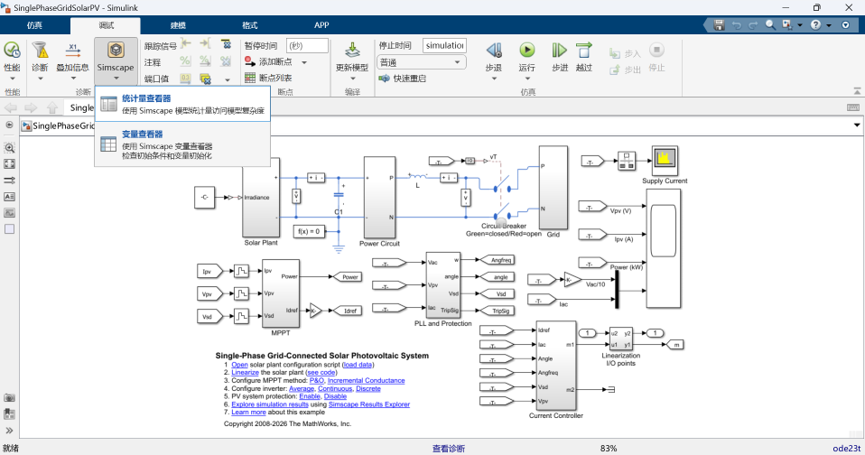The image size is (865, 455).
Task: Click the up-to-parent arrow in the navigation bar
Action: point(52,108)
